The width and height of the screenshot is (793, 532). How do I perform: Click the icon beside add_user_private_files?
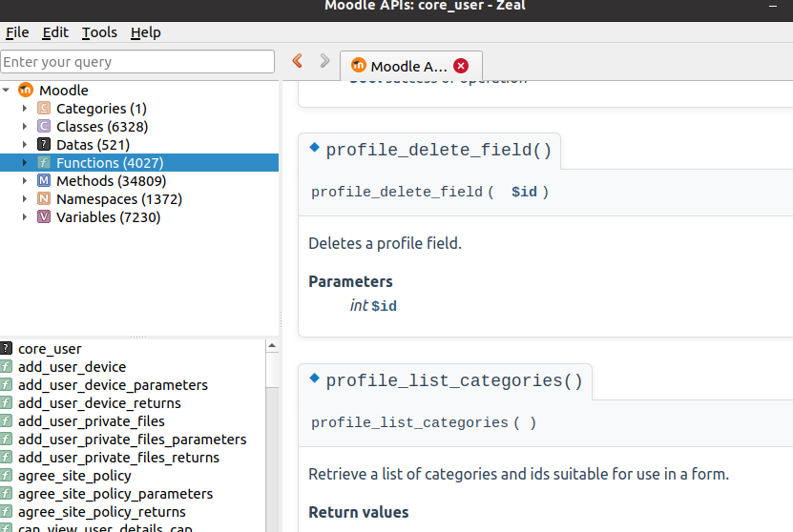coord(6,421)
